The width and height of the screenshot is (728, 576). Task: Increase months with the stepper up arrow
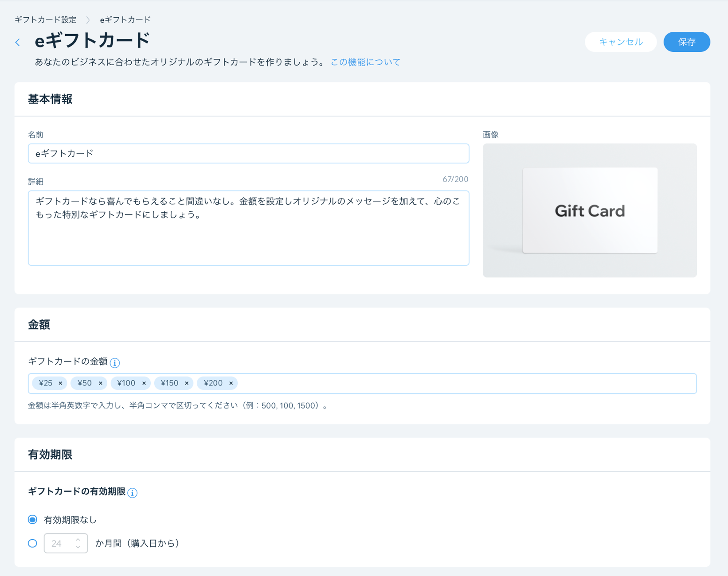78,540
